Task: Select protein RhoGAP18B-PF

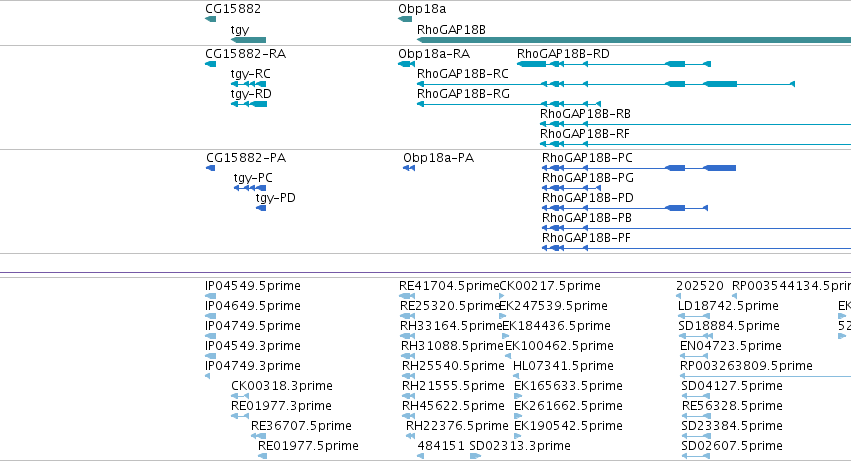Action: 586,238
